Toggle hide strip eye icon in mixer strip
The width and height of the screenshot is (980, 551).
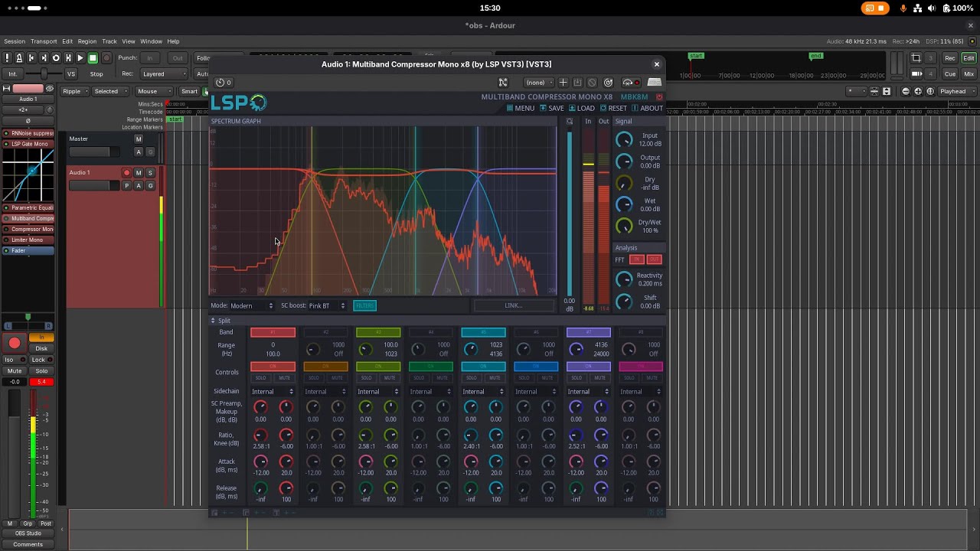(x=50, y=89)
